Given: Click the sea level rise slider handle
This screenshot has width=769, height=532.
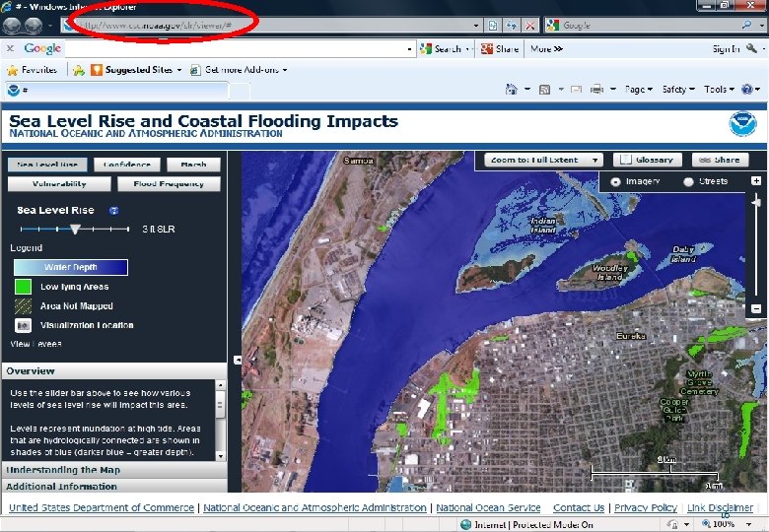Looking at the screenshot, I should point(75,229).
